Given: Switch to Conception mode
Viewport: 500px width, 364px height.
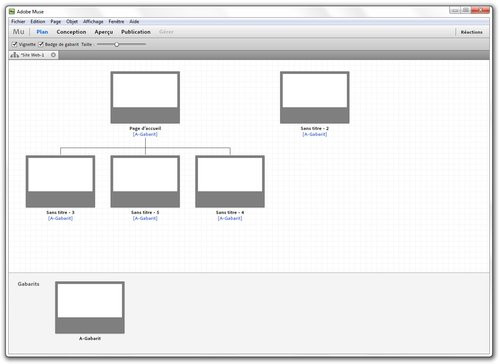Looking at the screenshot, I should [71, 32].
